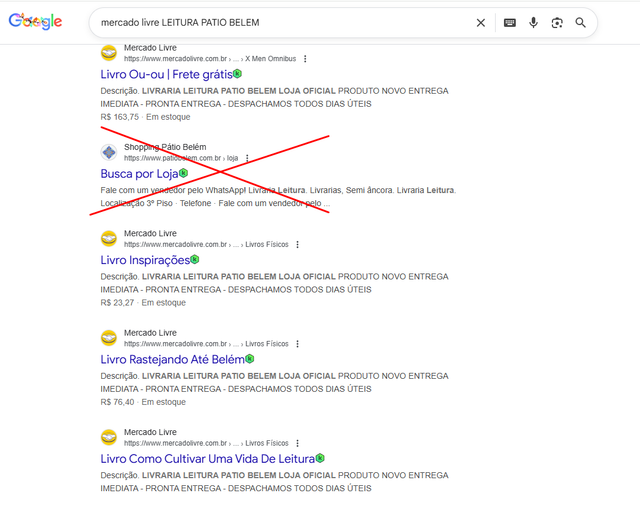Viewport: 640px width, 508px height.
Task: Click 'Mercado Livre' site name above Livro Rastejando
Action: [x=150, y=333]
